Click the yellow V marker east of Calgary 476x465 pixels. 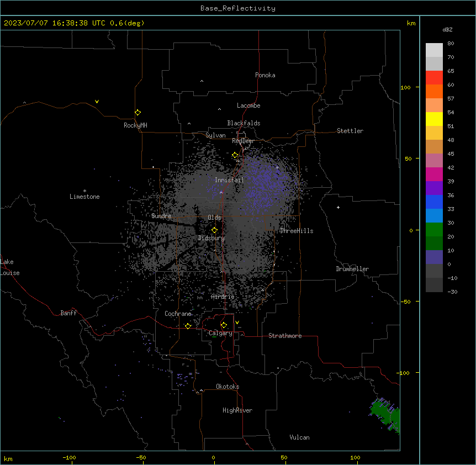click(x=237, y=323)
